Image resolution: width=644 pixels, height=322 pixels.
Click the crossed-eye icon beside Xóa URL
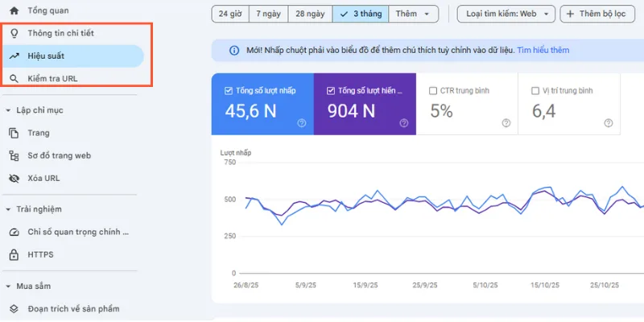[14, 178]
